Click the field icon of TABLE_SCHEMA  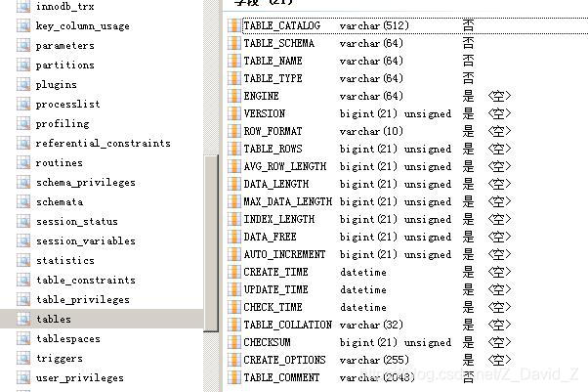click(x=234, y=43)
